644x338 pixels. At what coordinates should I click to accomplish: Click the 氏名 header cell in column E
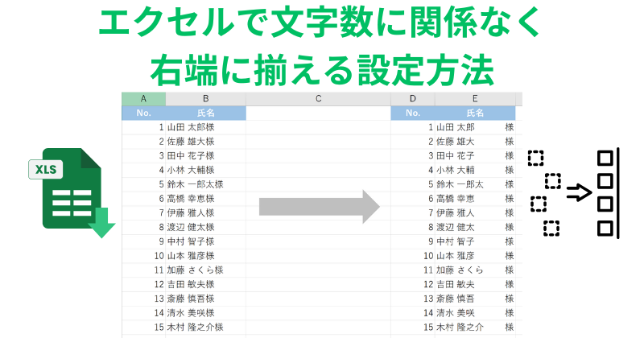(475, 113)
